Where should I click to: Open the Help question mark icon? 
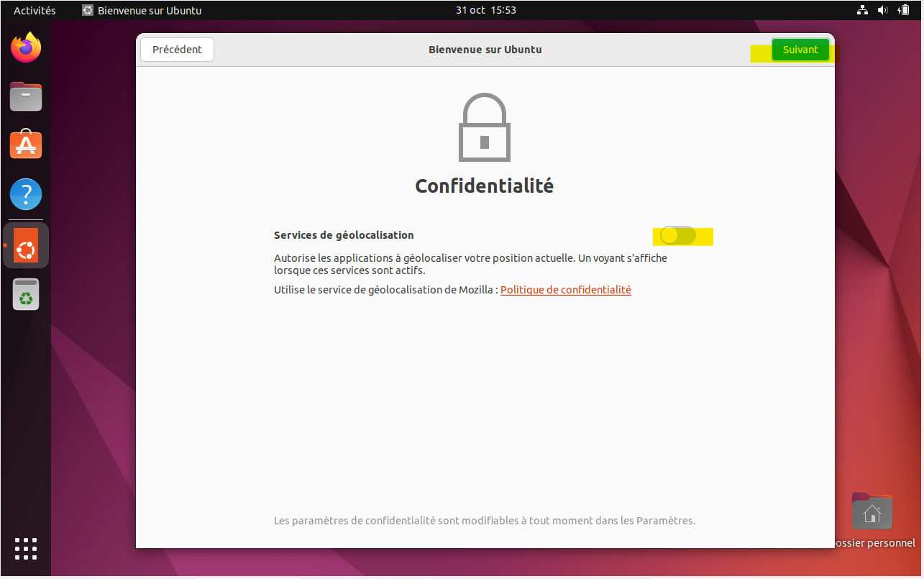pyautogui.click(x=26, y=194)
